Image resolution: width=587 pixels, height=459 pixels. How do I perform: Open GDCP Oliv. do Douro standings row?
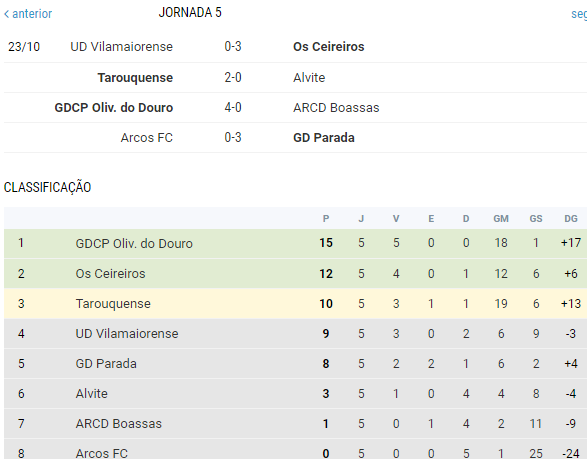tap(295, 243)
